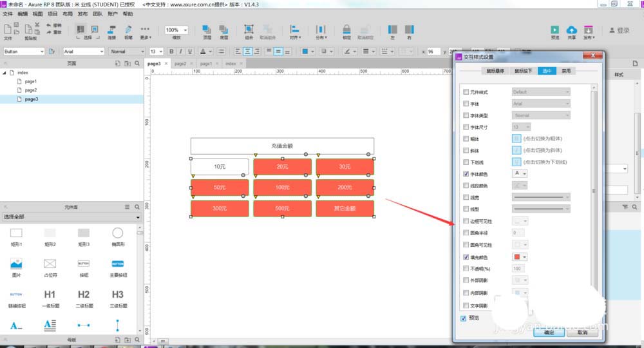Click the add folder icon in pages panel
The width and height of the screenshot is (644, 348).
coord(128,63)
